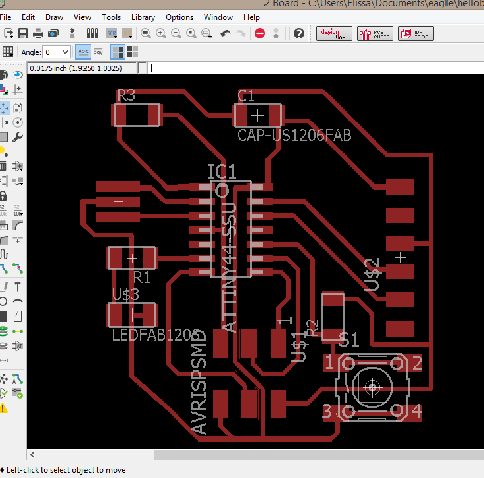Viewport: 484px width, 478px height.
Task: Select the Copy tool
Action: 18,108
